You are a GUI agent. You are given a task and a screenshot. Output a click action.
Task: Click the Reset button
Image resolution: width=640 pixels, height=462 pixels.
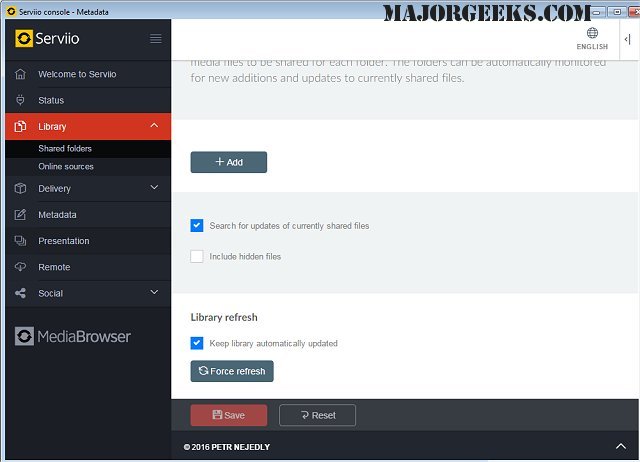coord(317,415)
